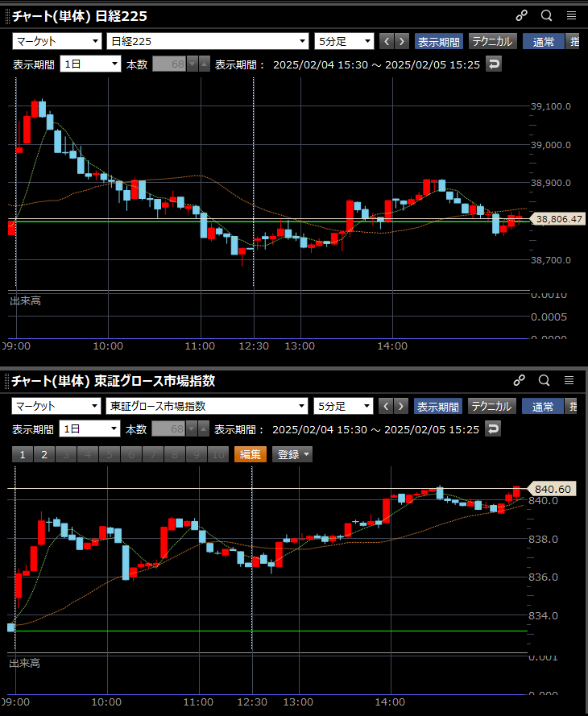Click 834.0 axis label

coord(543,615)
